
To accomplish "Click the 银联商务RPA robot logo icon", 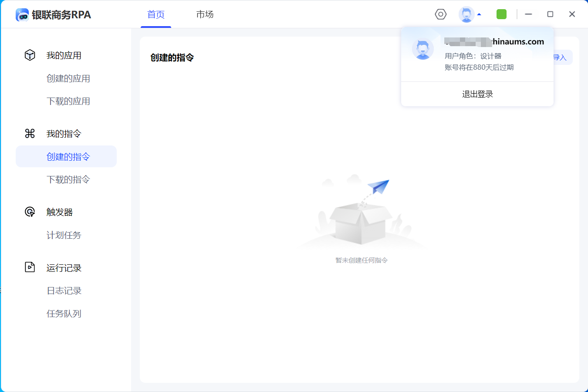I will (22, 15).
